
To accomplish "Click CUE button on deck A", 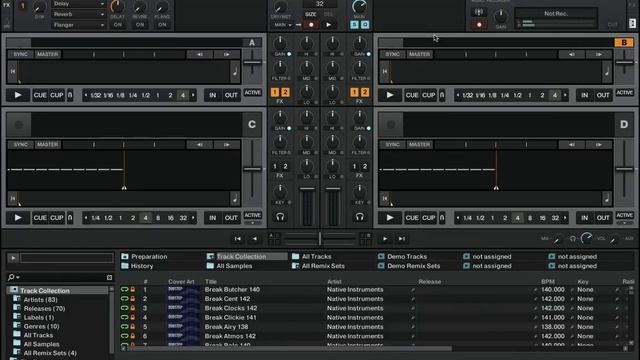I will (40, 95).
